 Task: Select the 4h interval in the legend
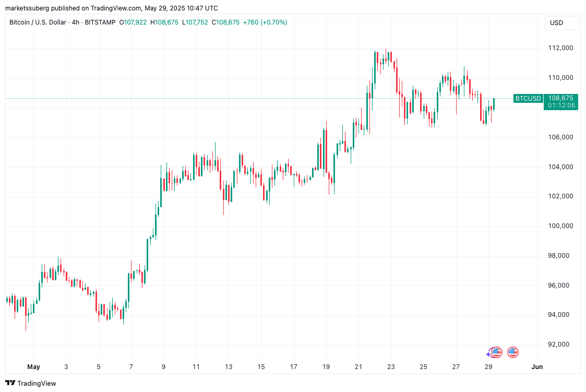(x=77, y=22)
